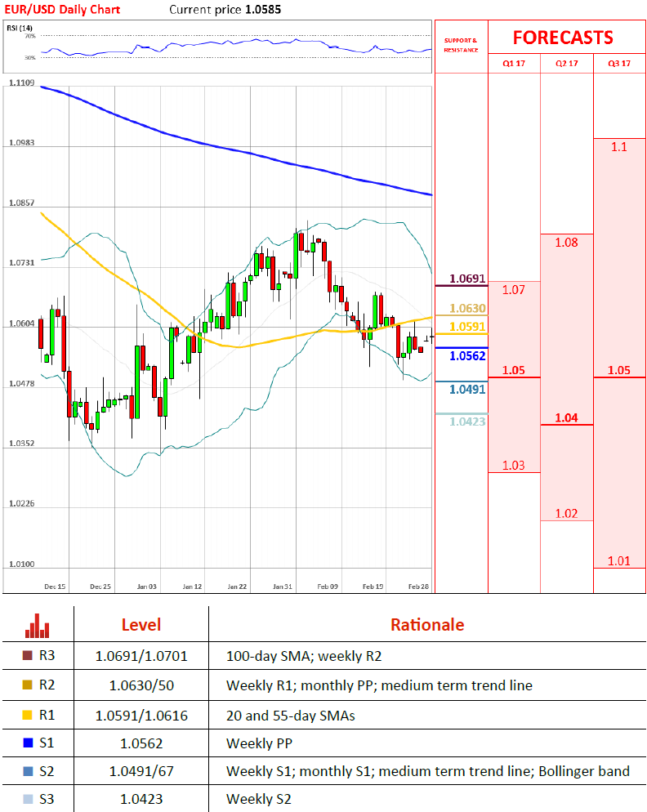Click the R3 dark red color swatch
This screenshot has width=647, height=812.
click(x=28, y=656)
